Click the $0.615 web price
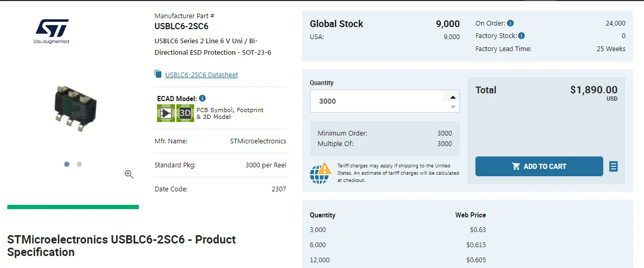The image size is (644, 268). pos(476,245)
